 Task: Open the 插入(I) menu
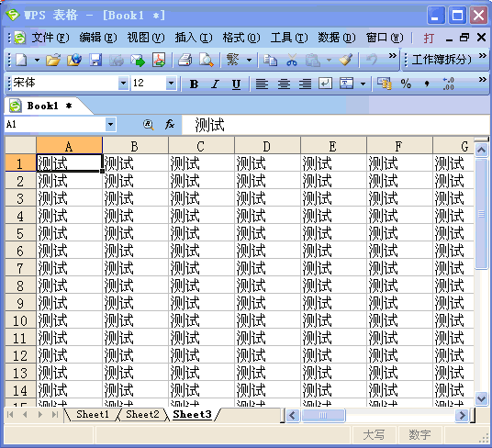[194, 38]
